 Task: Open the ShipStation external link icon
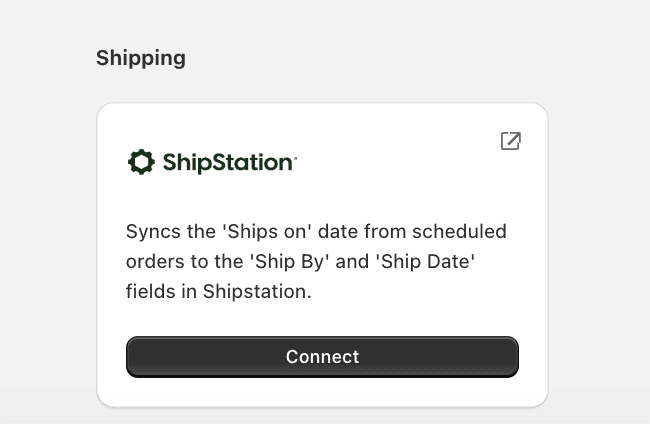[510, 141]
